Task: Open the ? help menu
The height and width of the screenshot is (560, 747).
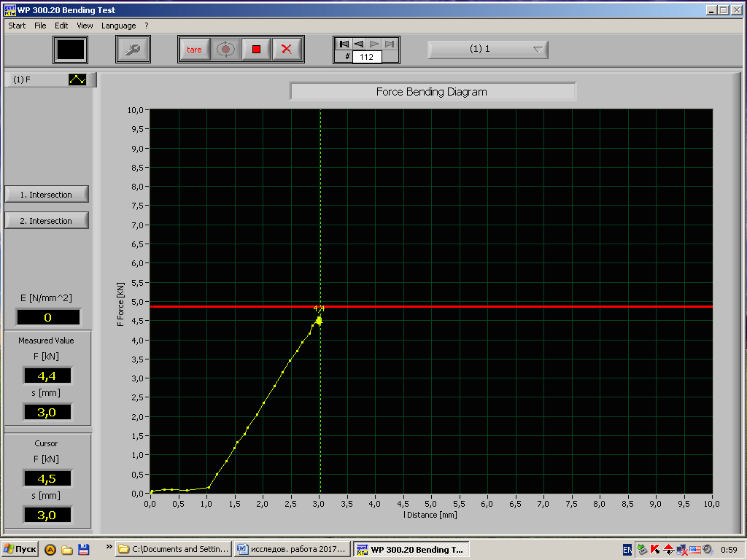Action: point(147,26)
